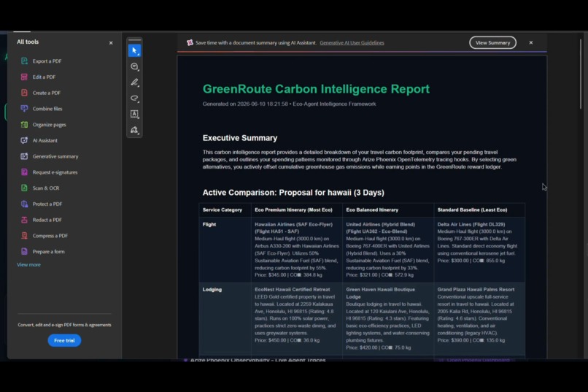Click the document vertical scrollbar
Screen dimensions: 588x392
click(580, 74)
